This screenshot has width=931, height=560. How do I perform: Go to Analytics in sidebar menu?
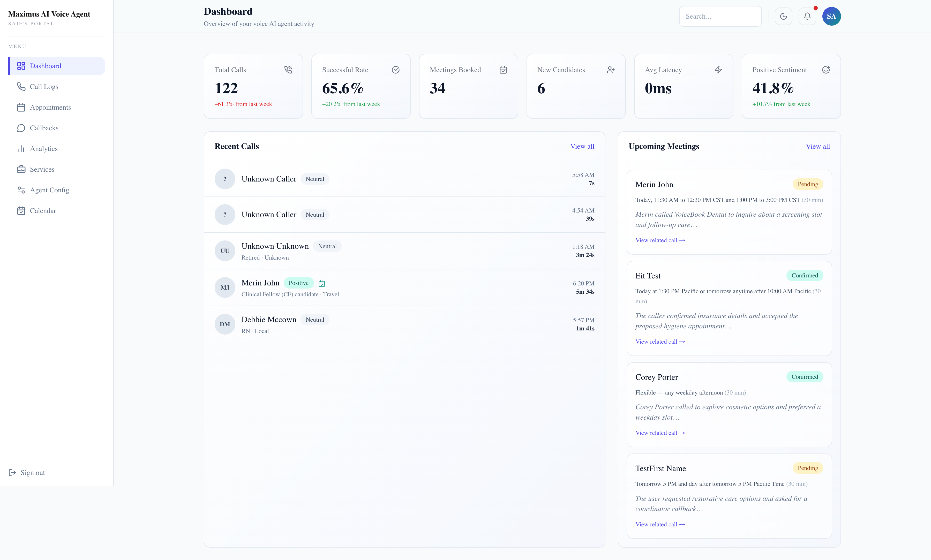(44, 149)
